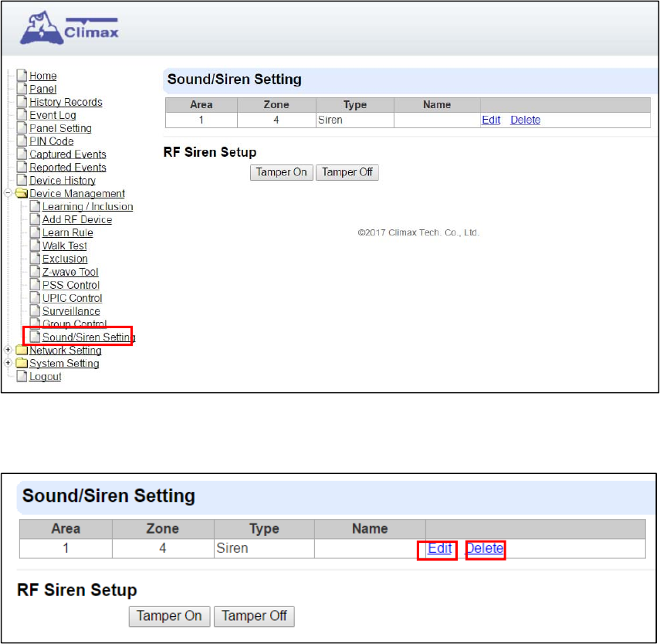Open Z-wave Tool page

point(70,272)
